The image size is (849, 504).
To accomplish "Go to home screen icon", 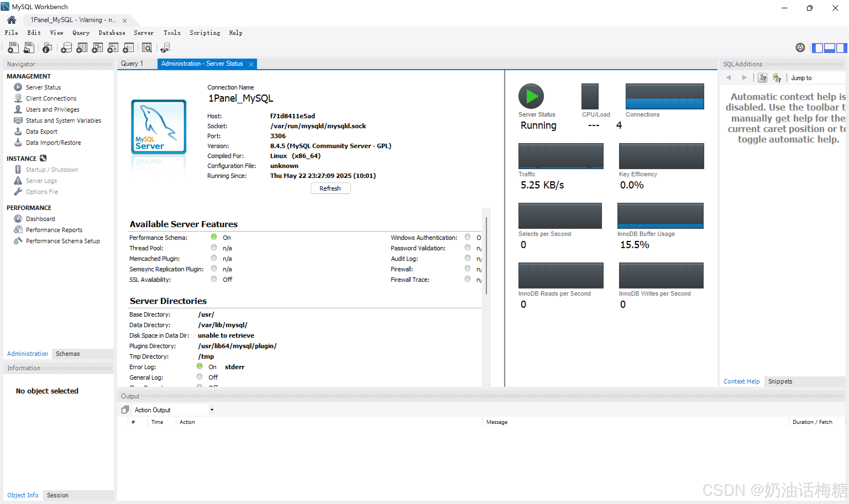I will point(12,20).
